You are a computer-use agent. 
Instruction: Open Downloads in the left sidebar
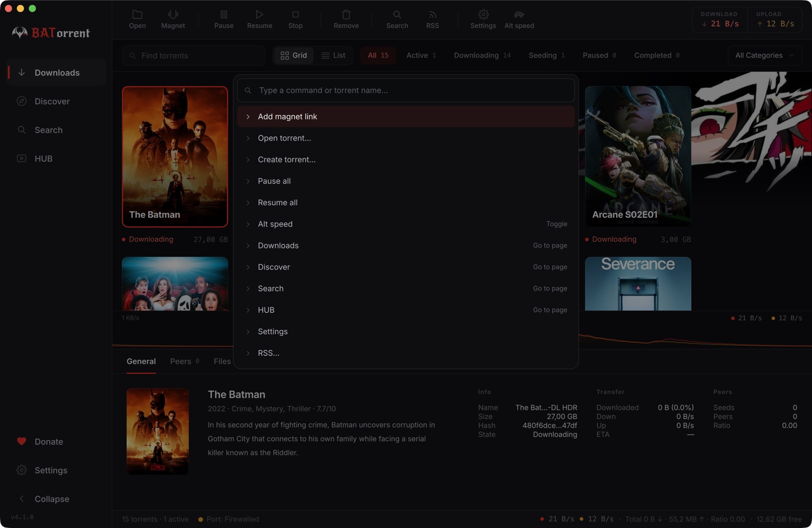tap(56, 73)
